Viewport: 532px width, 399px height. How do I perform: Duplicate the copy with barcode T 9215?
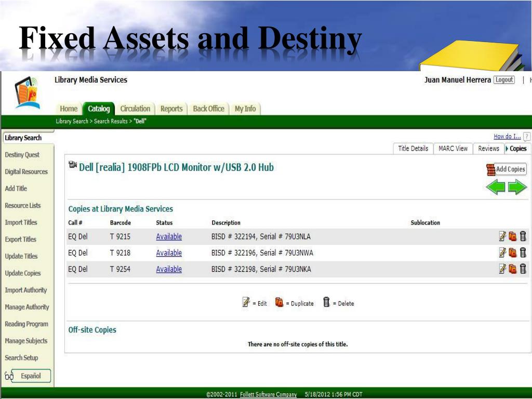pos(512,236)
